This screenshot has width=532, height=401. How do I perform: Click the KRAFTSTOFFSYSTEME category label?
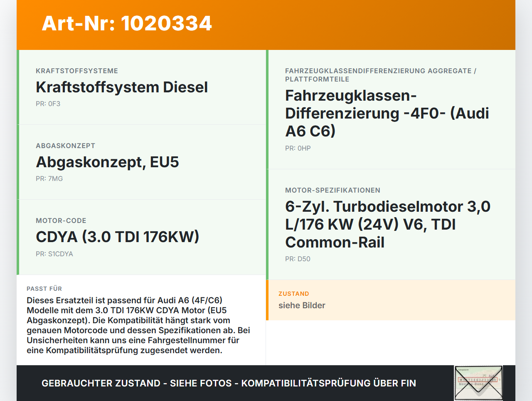click(77, 71)
